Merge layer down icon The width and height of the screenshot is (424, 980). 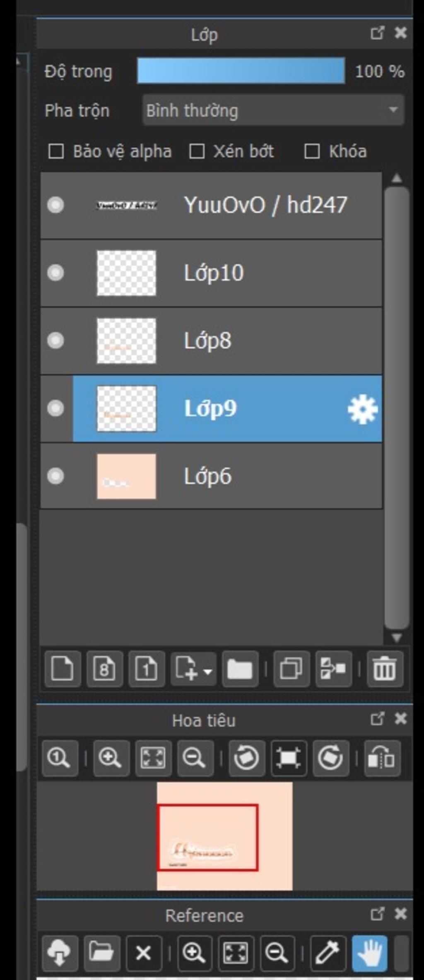tap(333, 669)
